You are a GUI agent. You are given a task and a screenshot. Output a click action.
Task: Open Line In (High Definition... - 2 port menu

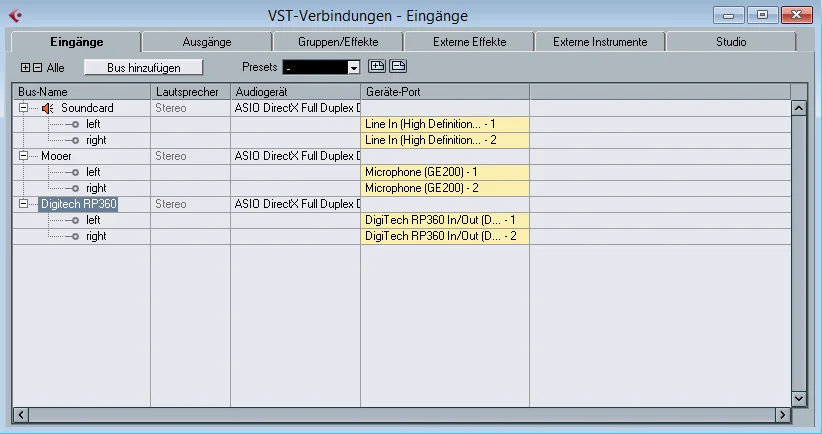[x=445, y=140]
